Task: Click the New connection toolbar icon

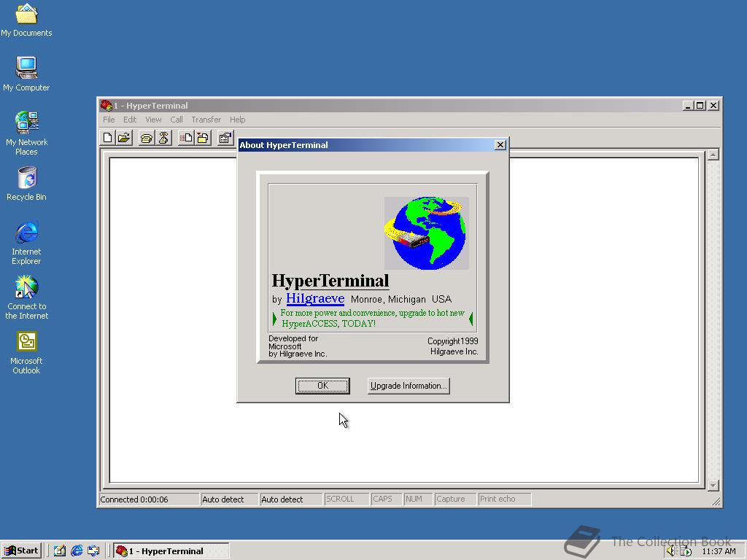Action: coord(108,138)
